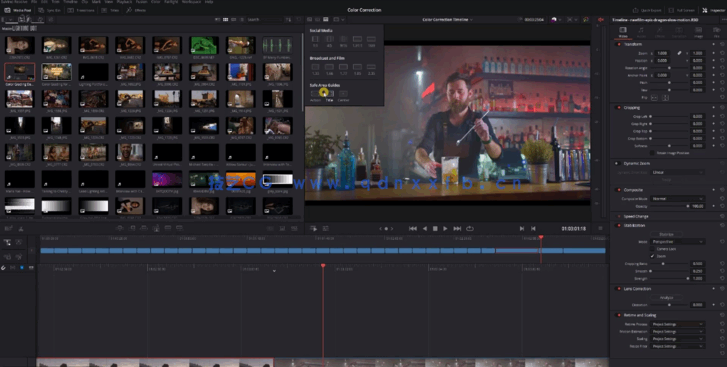
Task: Uncheck the stabilization Zoom checkbox
Action: (653, 256)
